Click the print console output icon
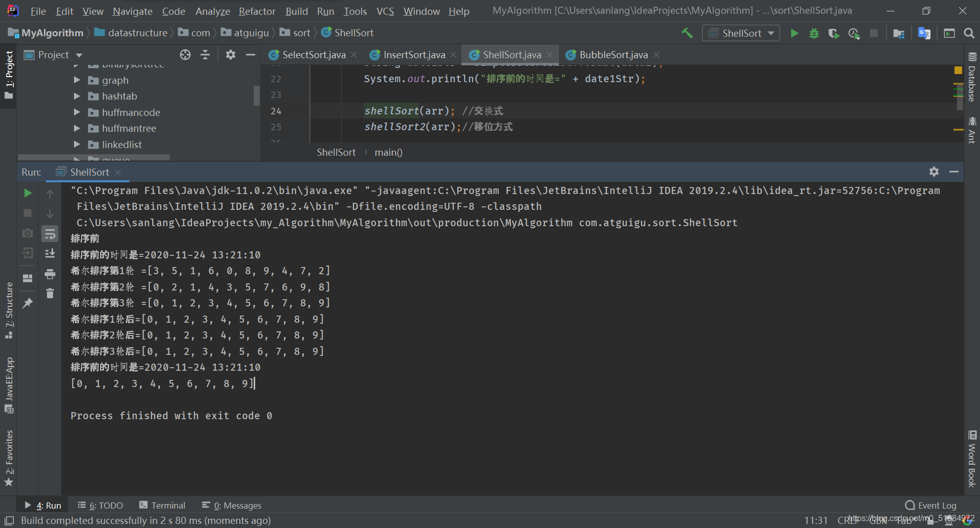Screen dimensions: 980x528 (x=50, y=274)
